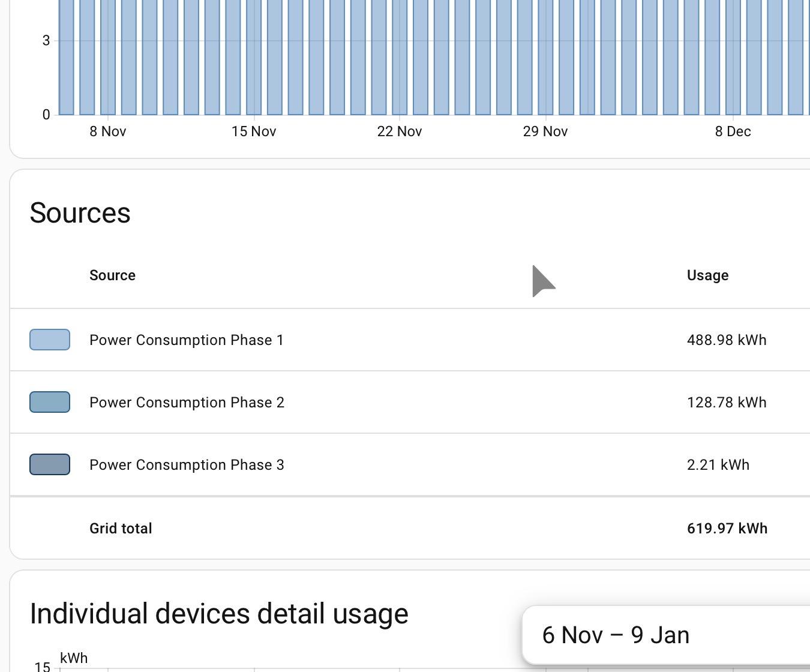Open Power Consumption Phase 1 source details
The image size is (810, 672).
coord(186,340)
